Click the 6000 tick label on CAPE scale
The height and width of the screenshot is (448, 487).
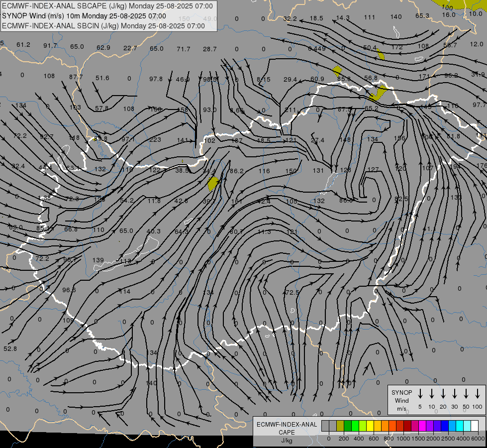click(x=478, y=439)
